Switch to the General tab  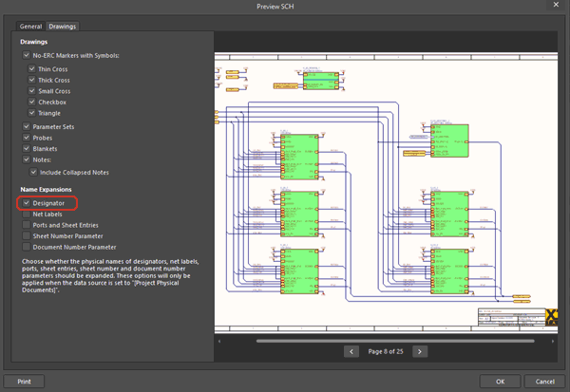pos(31,27)
